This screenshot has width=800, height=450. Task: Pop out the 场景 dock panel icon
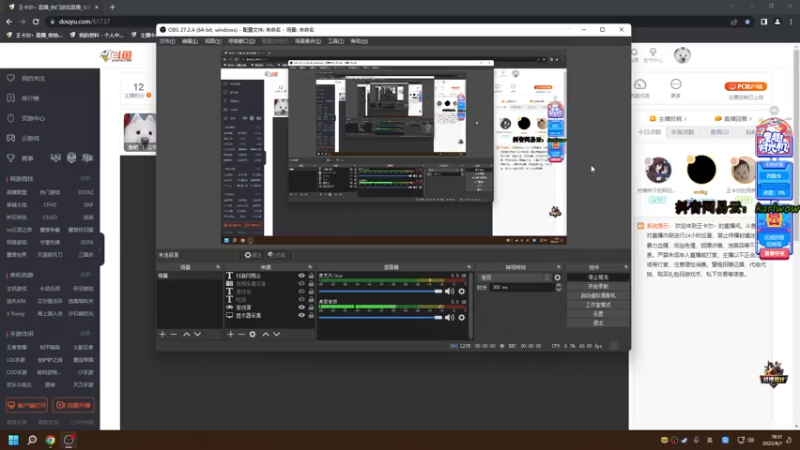(x=218, y=267)
